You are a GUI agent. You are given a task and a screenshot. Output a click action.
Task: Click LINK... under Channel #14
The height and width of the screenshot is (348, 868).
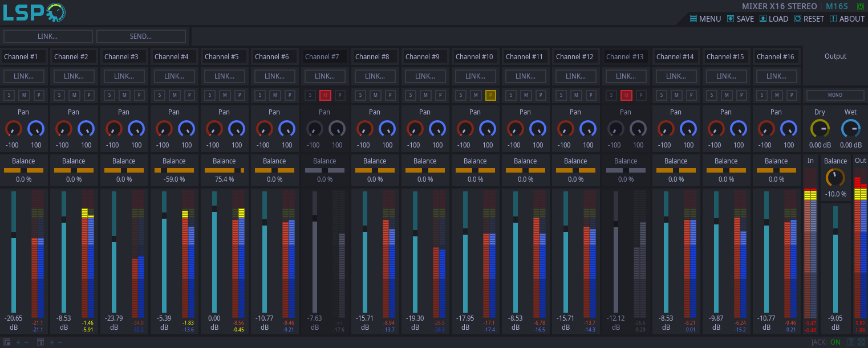pos(676,76)
